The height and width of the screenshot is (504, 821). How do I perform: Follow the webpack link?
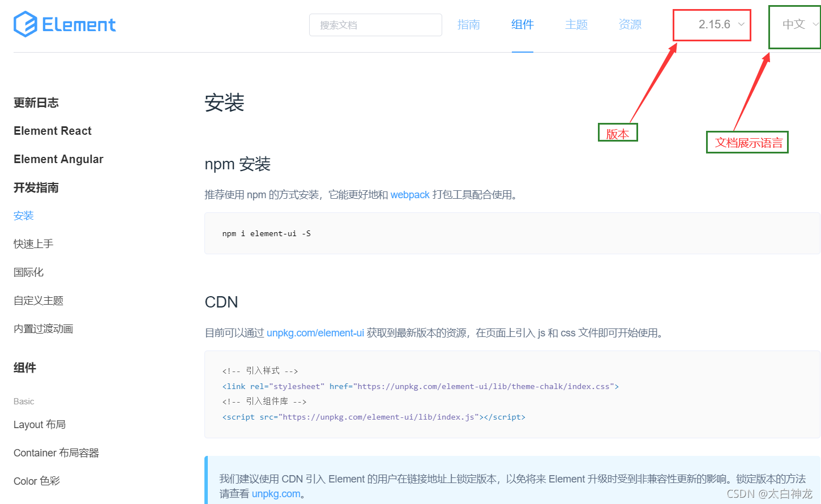click(x=410, y=195)
